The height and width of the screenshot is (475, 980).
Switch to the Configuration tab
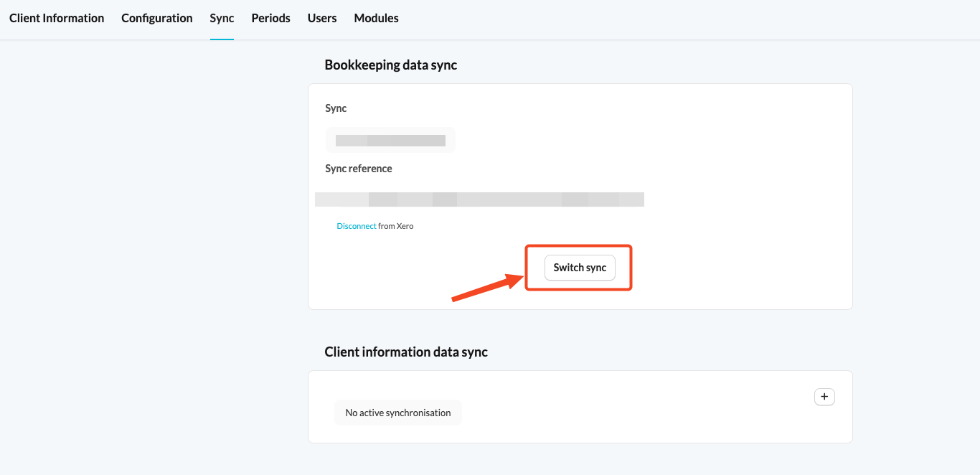coord(157,18)
